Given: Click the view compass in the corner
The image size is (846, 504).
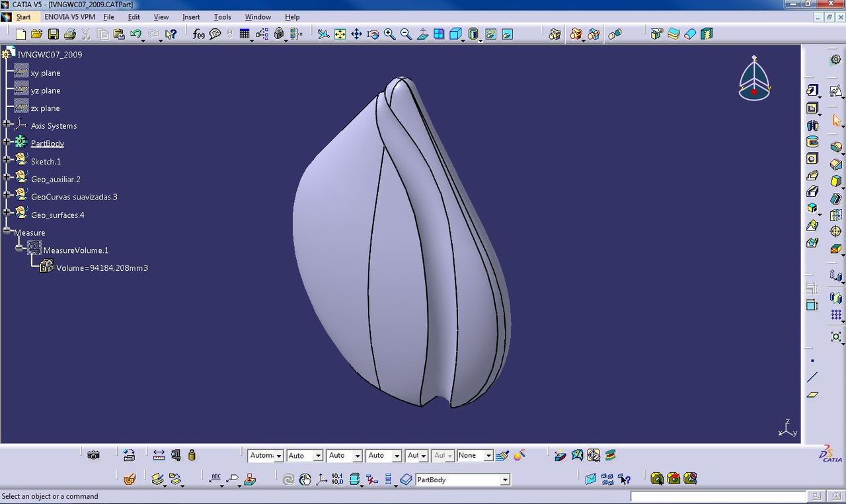Looking at the screenshot, I should click(x=754, y=79).
